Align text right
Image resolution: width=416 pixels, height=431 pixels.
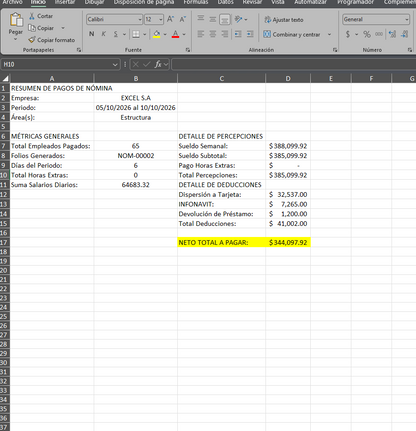[x=225, y=34]
